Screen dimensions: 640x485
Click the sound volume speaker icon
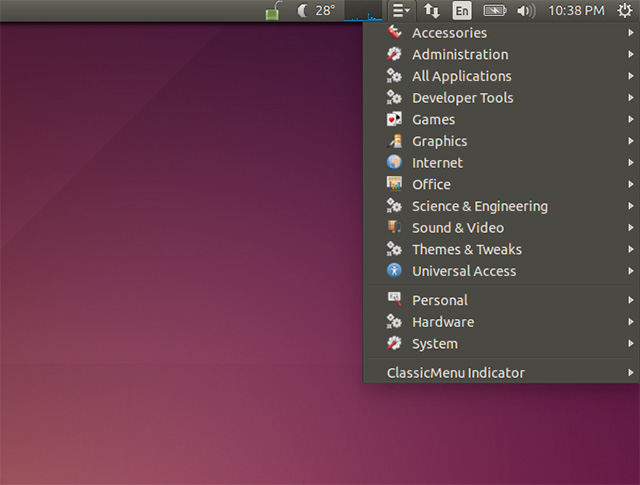[525, 11]
